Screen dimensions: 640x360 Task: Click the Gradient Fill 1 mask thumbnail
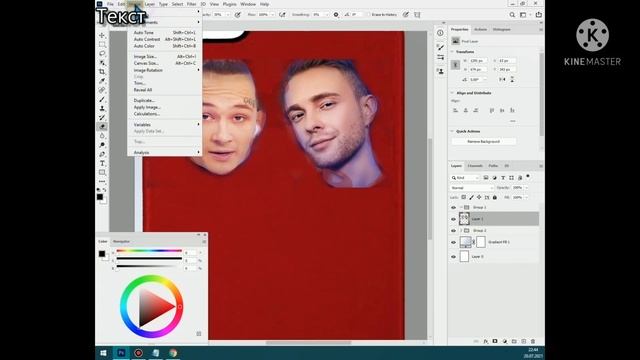[x=481, y=242]
